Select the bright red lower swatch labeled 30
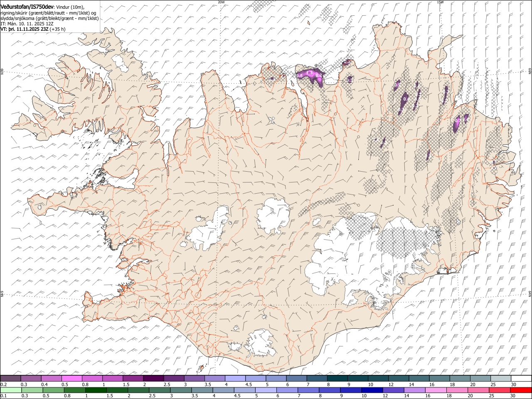Image resolution: width=532 pixels, height=399 pixels. click(520, 390)
